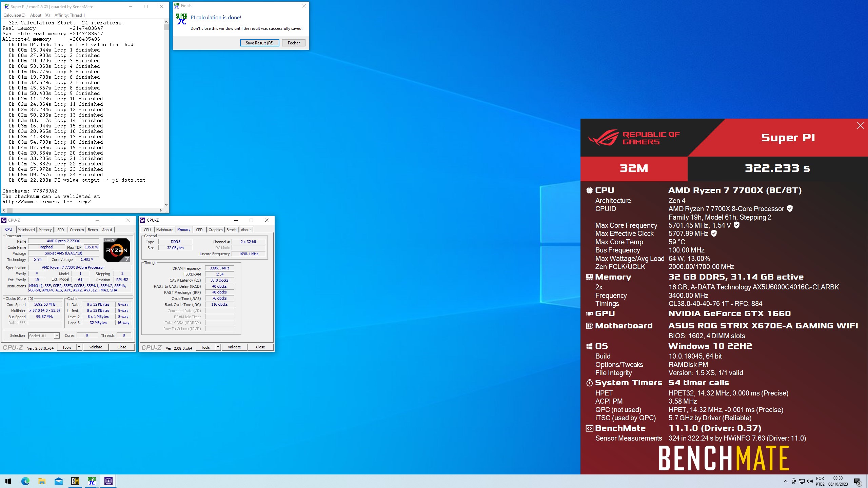
Task: Switch to BenchMate taskbar icon
Action: [x=75, y=481]
